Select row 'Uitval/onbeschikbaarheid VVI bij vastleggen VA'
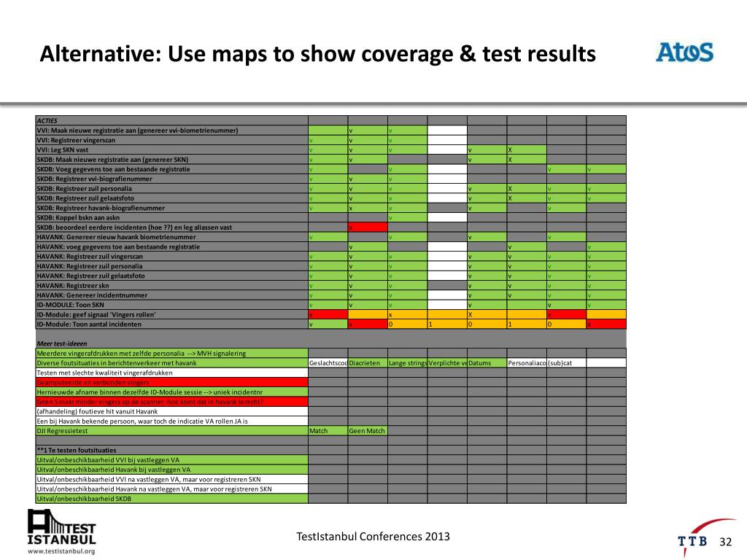 (172, 460)
